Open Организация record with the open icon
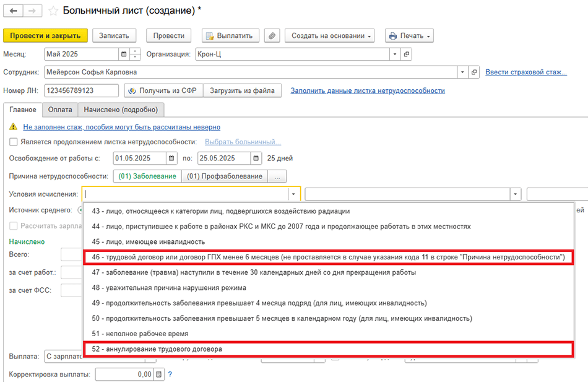588x382 pixels. point(406,54)
